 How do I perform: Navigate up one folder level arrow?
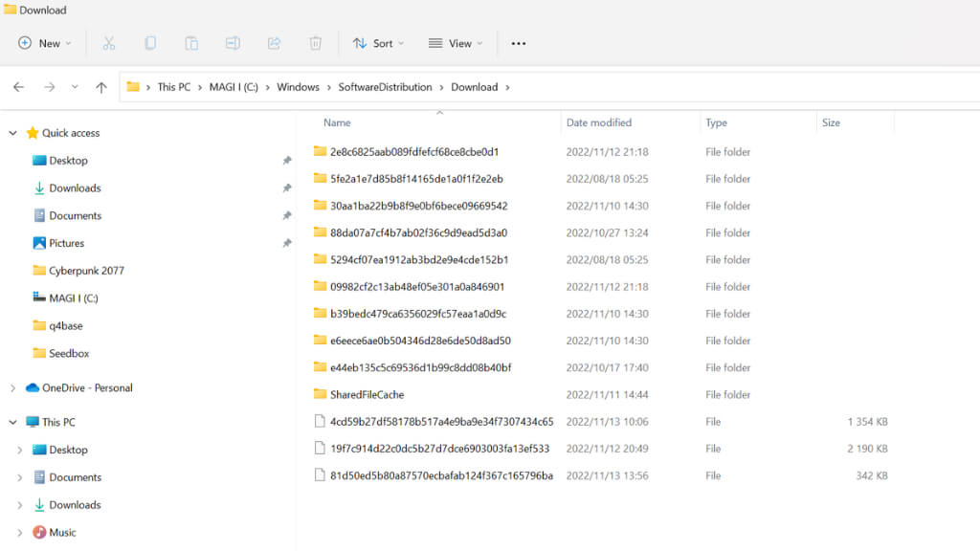click(101, 87)
